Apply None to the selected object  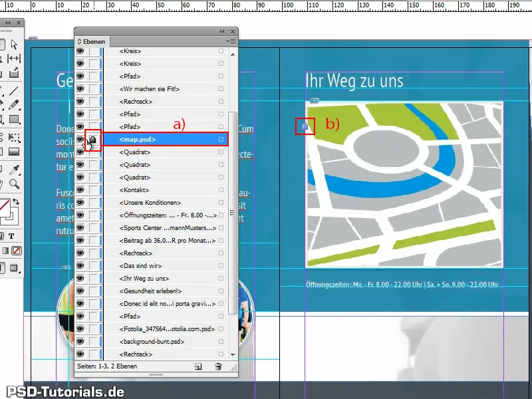tap(16, 251)
